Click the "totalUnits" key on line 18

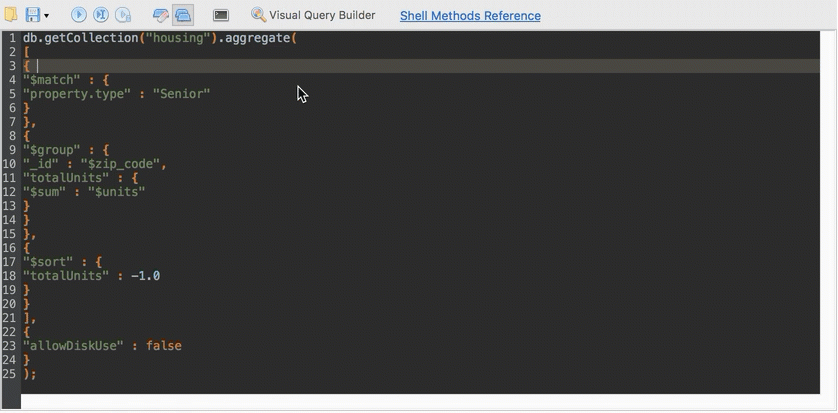(66, 276)
